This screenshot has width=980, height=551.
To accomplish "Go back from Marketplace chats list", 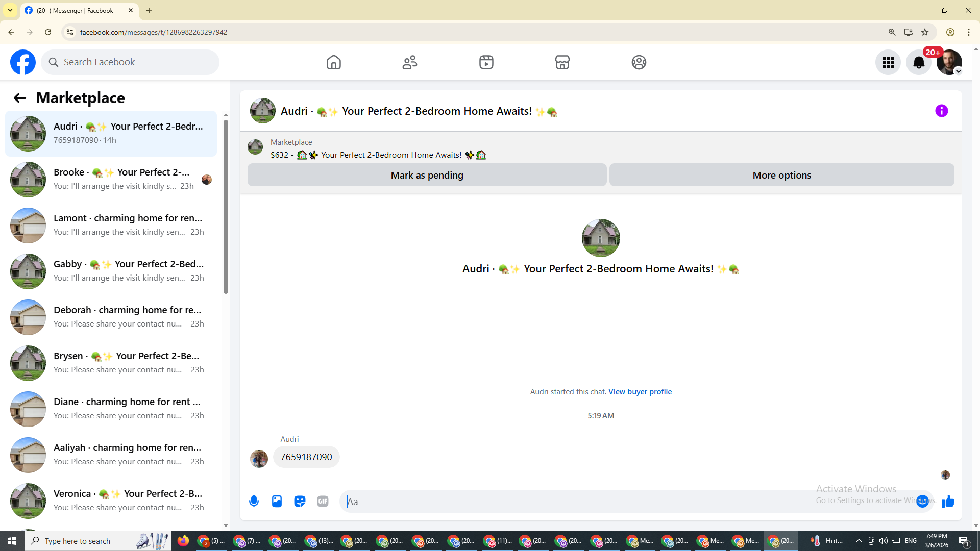I will point(20,98).
